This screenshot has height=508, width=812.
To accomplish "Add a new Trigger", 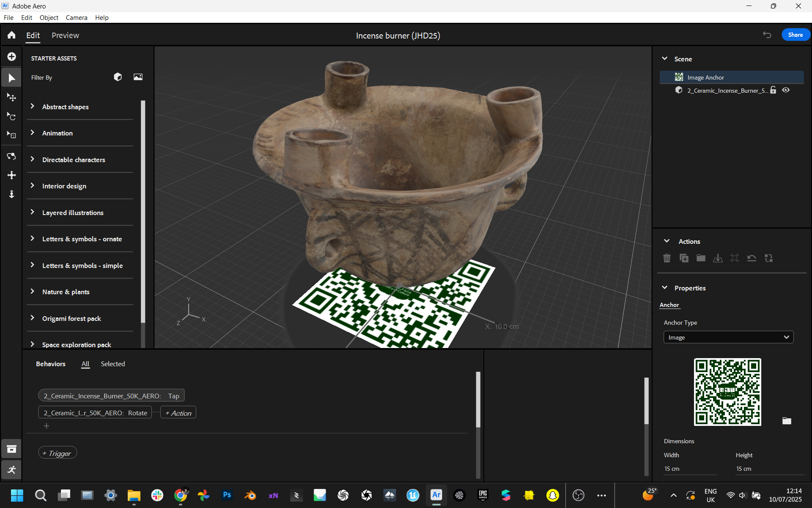I will (58, 453).
